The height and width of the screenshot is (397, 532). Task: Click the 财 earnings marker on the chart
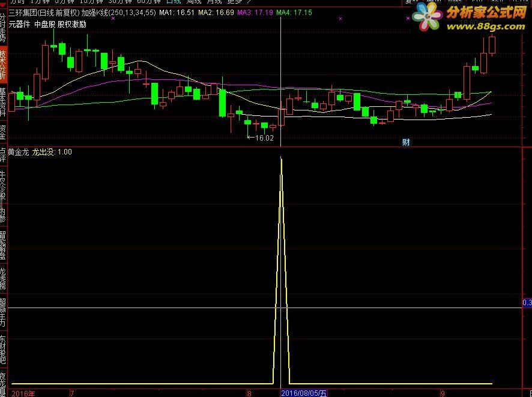(406, 142)
